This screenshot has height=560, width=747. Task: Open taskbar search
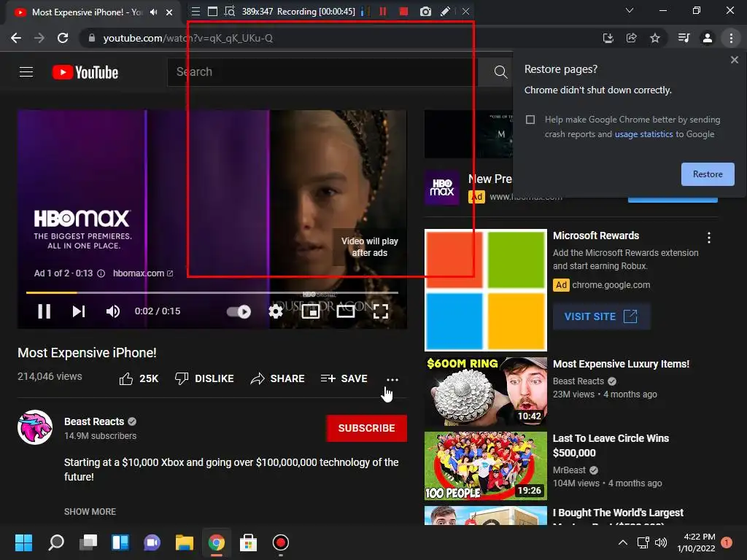coord(56,542)
